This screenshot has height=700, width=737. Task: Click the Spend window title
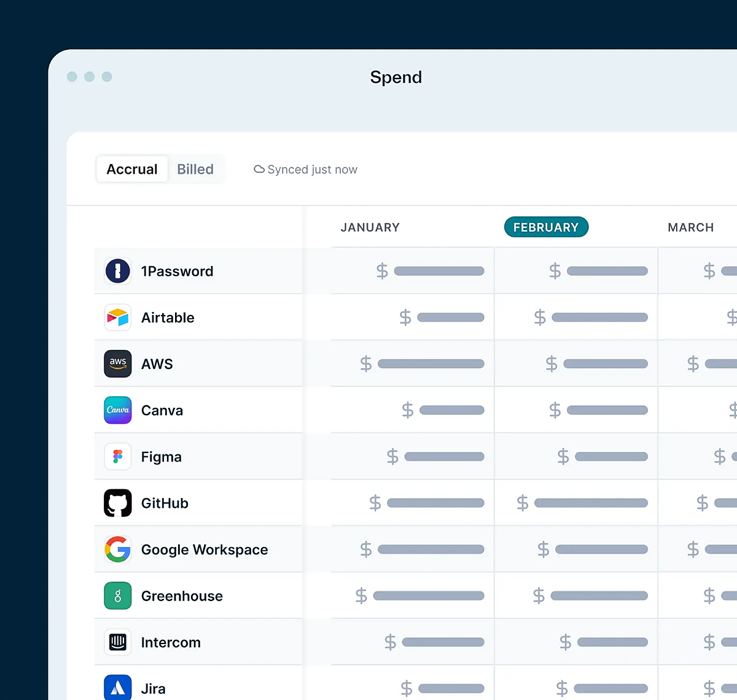[396, 77]
